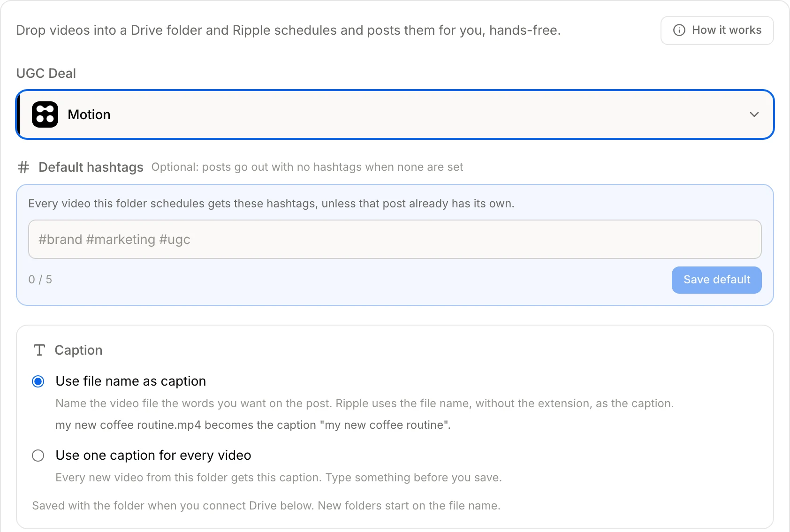Click the info icon in How it works
This screenshot has width=790, height=532.
point(679,30)
